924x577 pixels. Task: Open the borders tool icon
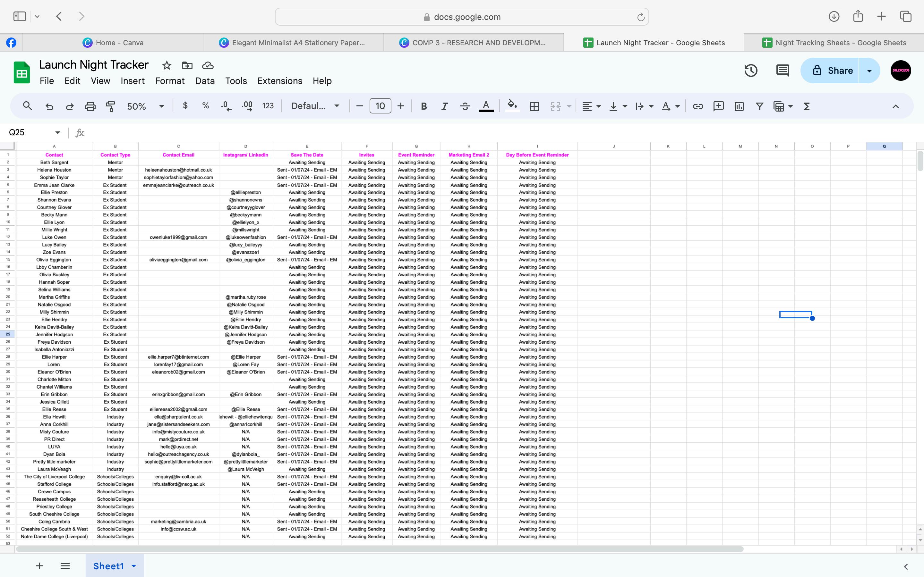pyautogui.click(x=534, y=106)
